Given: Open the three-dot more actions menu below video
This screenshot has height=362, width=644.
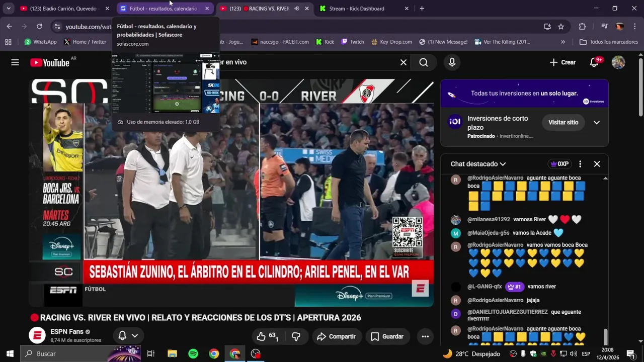Looking at the screenshot, I should 425,336.
